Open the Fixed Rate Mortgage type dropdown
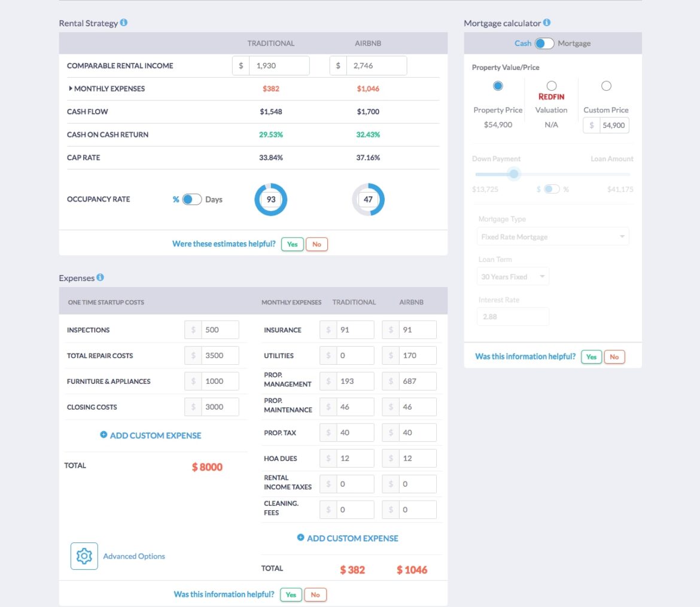Image resolution: width=700 pixels, height=607 pixels. tap(552, 236)
